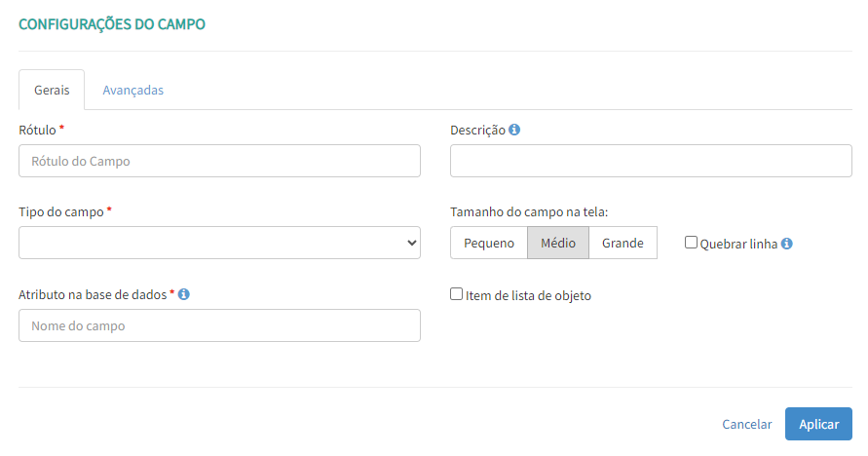Image resolution: width=868 pixels, height=456 pixels.
Task: Open the Avançadas tab
Action: (132, 90)
